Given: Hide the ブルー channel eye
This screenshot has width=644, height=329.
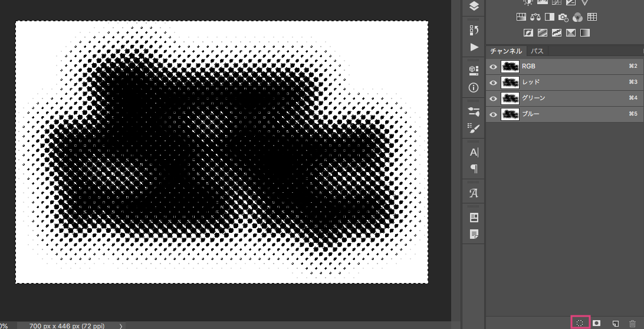Looking at the screenshot, I should pos(493,114).
